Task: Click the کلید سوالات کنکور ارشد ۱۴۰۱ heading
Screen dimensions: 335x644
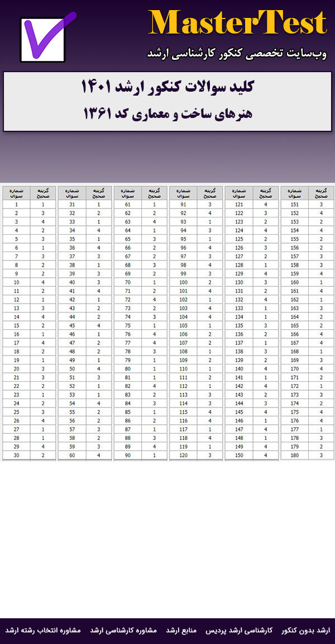Action: point(167,87)
